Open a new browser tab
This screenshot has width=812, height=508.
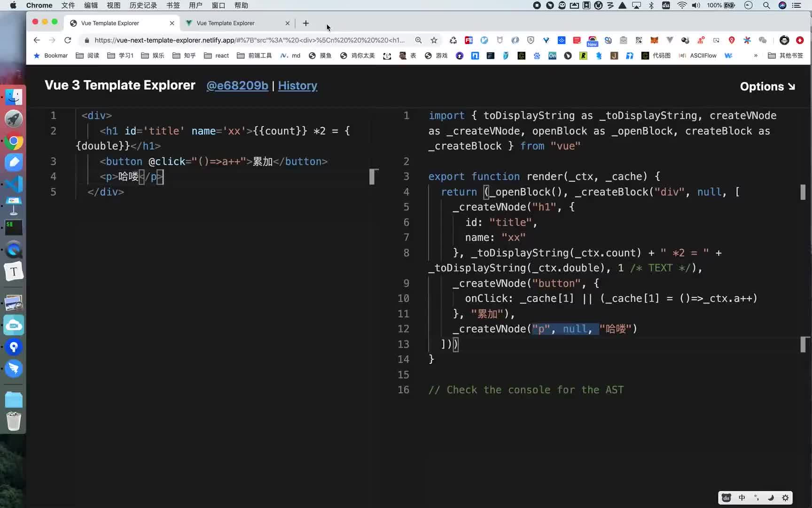point(306,23)
